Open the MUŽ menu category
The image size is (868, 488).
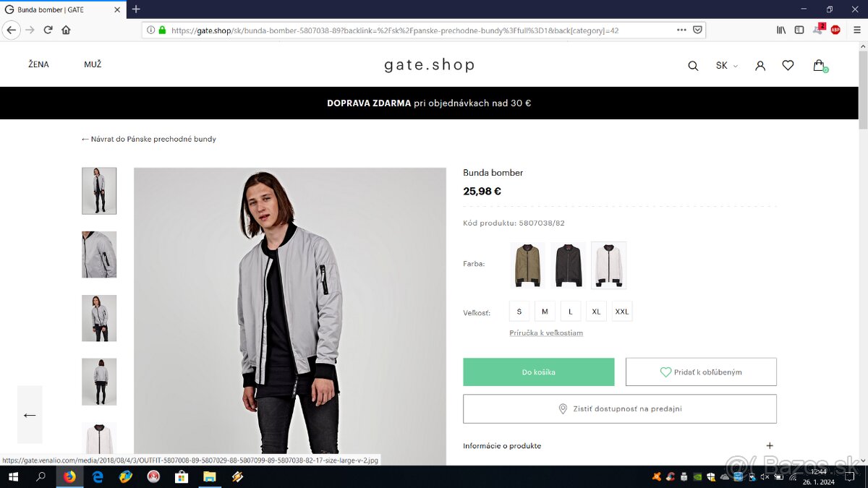tap(93, 64)
